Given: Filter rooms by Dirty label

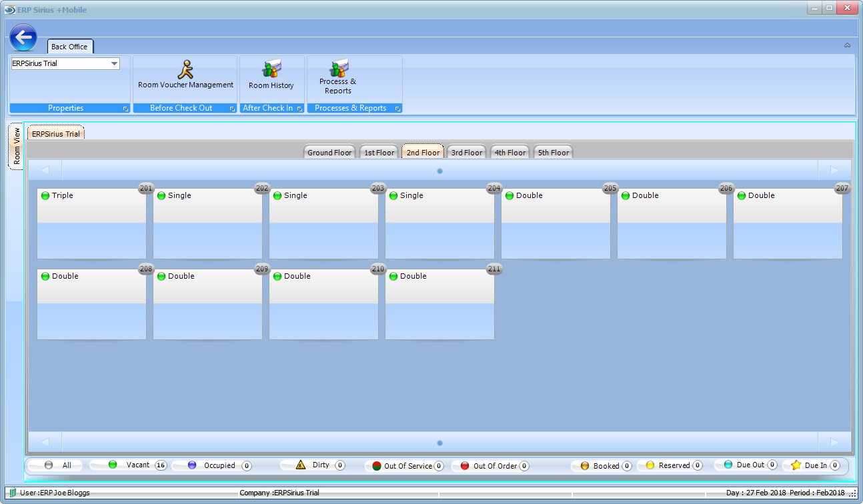Looking at the screenshot, I should click(321, 465).
